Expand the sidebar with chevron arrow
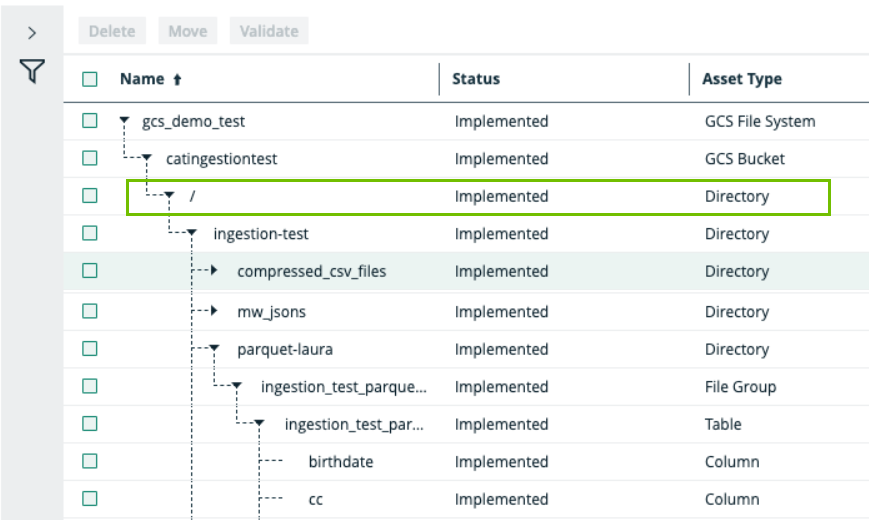869x520 pixels. (32, 33)
